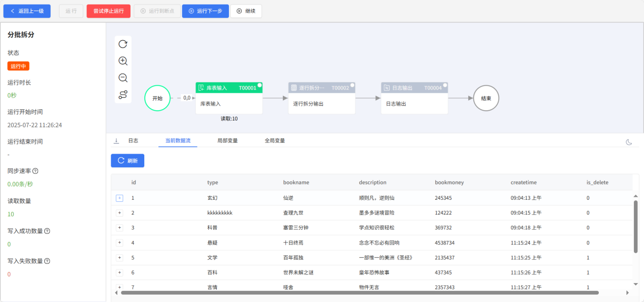Expand row with id 2
Viewport: 644px width, 302px height.
coord(120,213)
